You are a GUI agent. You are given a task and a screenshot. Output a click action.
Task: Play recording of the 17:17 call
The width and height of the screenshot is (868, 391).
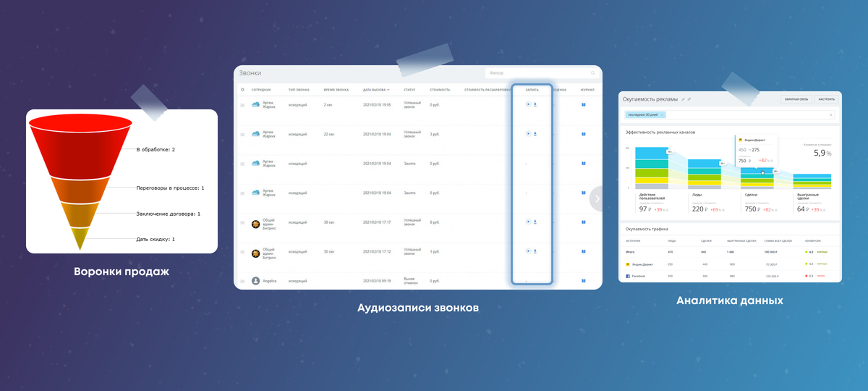528,222
